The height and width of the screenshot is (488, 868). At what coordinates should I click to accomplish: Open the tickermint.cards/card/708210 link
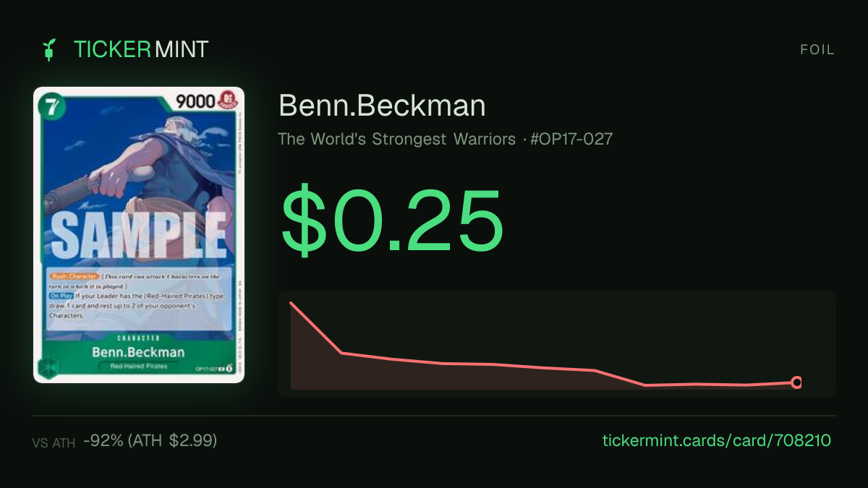(717, 440)
